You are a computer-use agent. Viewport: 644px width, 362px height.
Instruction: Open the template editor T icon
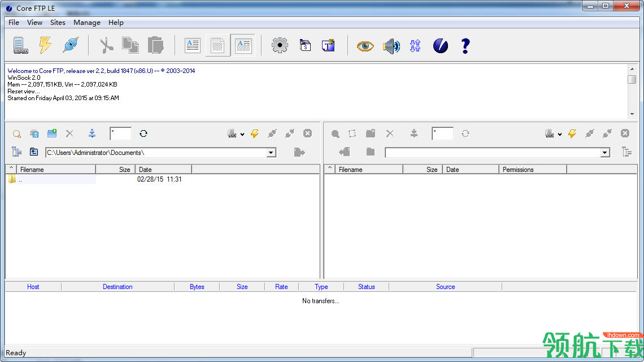tap(329, 45)
